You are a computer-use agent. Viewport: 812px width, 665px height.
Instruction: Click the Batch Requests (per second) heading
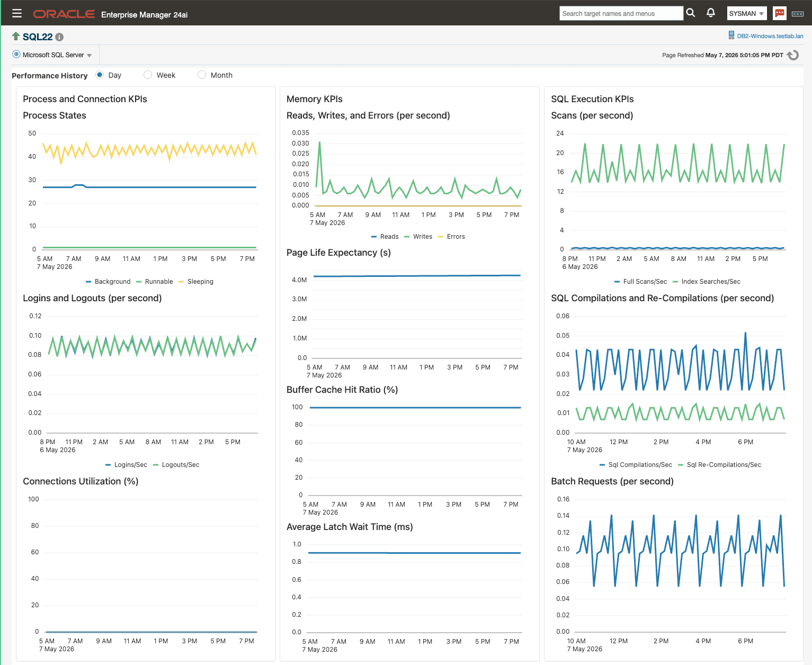pos(612,481)
